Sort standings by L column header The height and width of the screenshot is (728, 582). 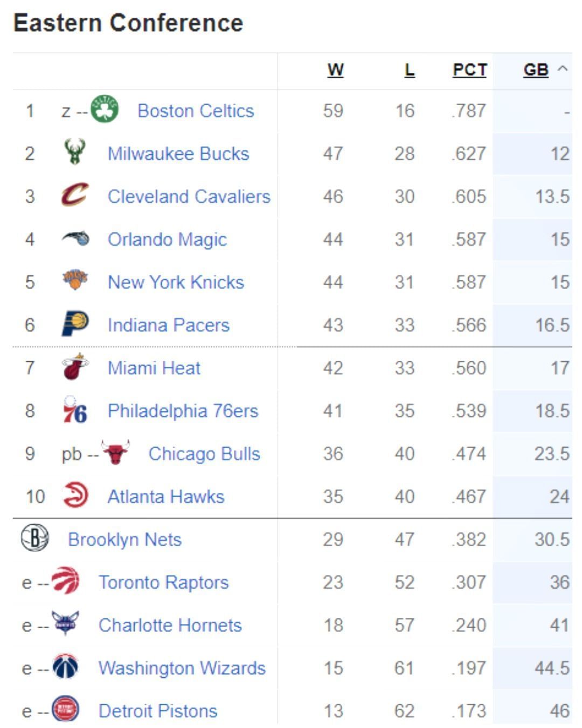410,70
